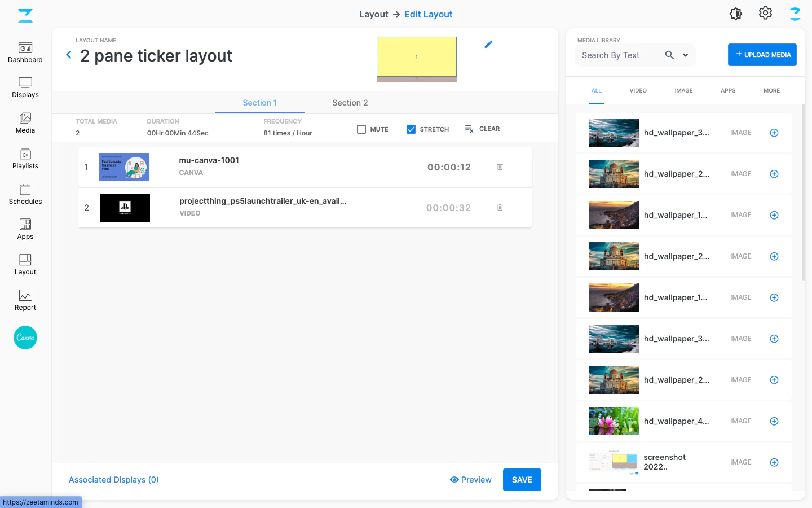Image resolution: width=812 pixels, height=508 pixels.
Task: Switch to the Section 2 tab
Action: point(350,103)
